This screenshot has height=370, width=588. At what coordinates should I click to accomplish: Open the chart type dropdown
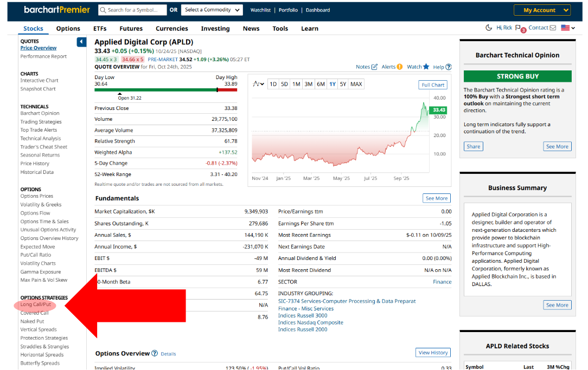click(259, 84)
